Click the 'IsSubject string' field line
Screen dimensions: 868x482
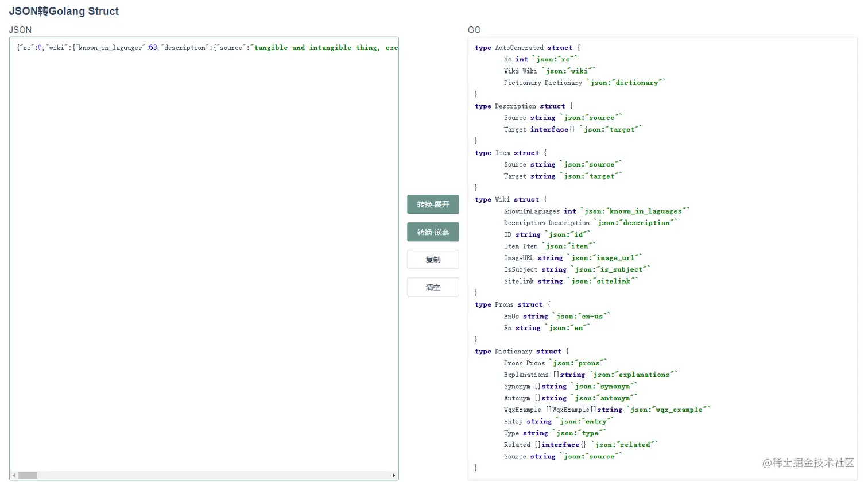tap(577, 269)
